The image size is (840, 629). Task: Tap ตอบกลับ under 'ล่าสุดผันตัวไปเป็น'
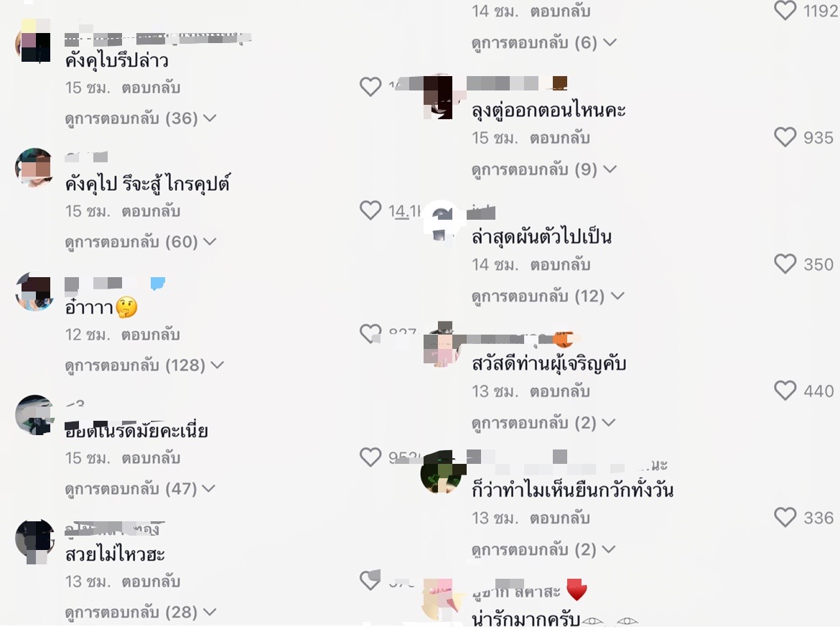tap(560, 265)
